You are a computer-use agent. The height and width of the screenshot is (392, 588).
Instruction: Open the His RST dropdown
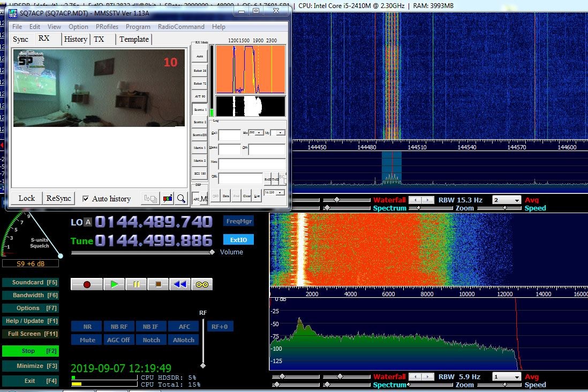click(256, 133)
